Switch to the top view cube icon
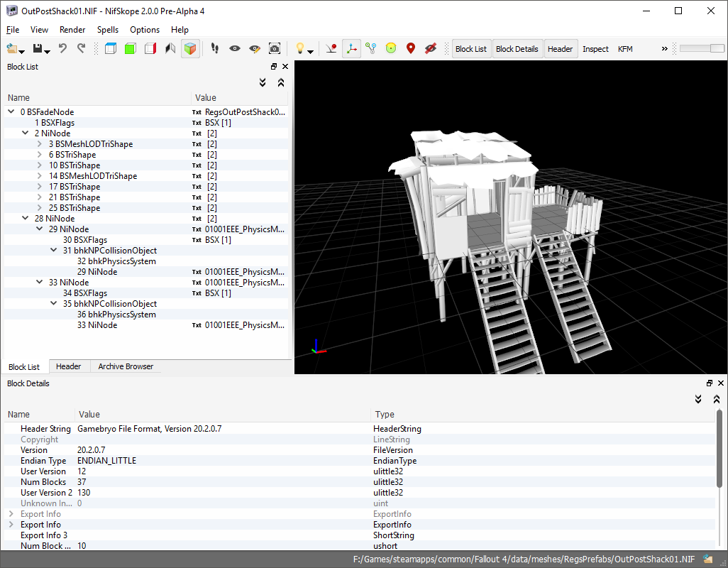 pos(111,48)
